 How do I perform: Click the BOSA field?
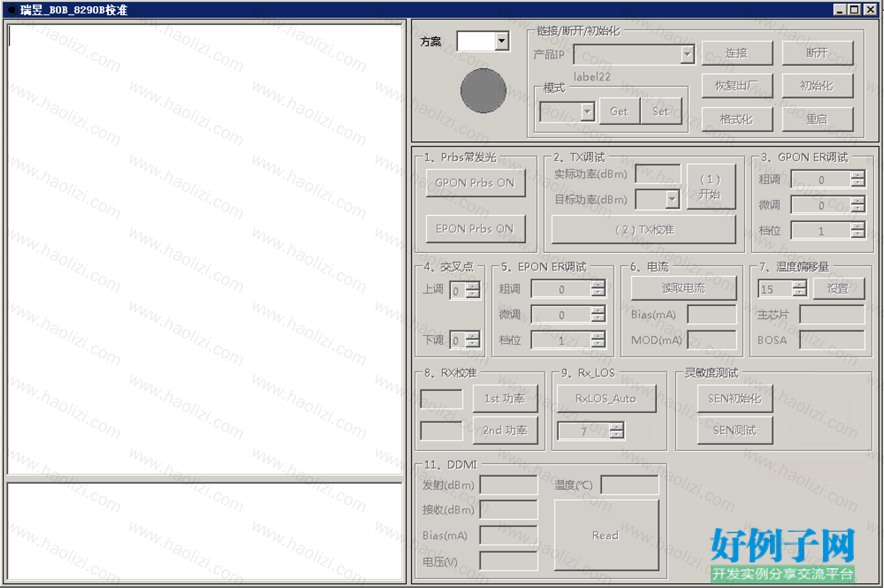pyautogui.click(x=832, y=340)
